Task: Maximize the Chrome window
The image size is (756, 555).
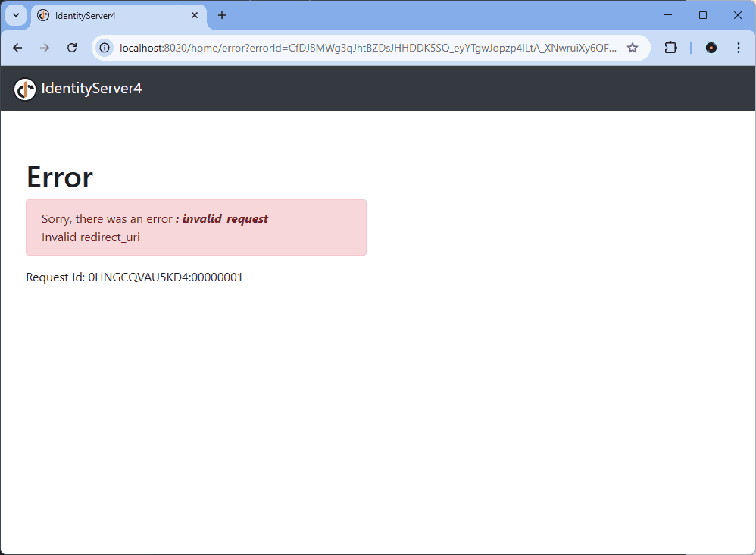Action: [703, 15]
